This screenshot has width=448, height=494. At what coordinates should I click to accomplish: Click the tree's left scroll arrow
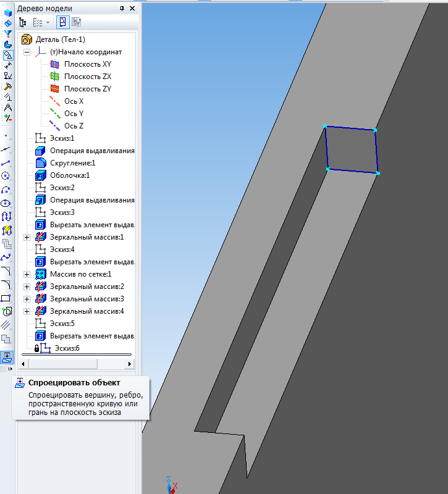coord(23,364)
